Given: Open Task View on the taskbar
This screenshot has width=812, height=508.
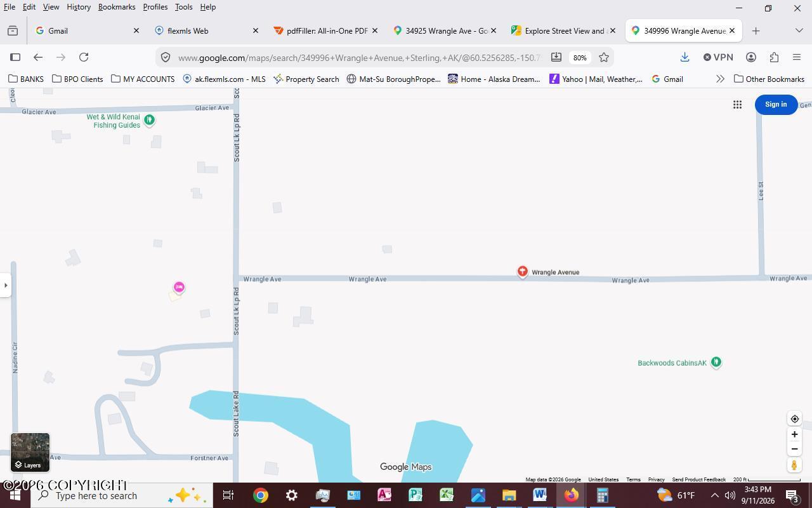Looking at the screenshot, I should 228,495.
